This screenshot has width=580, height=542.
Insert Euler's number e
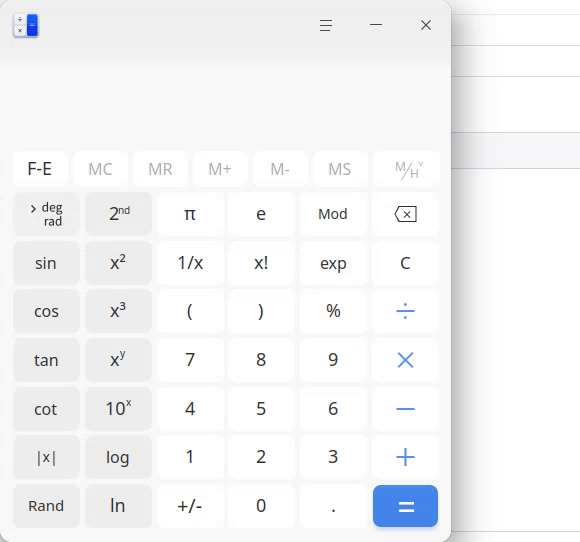261,214
